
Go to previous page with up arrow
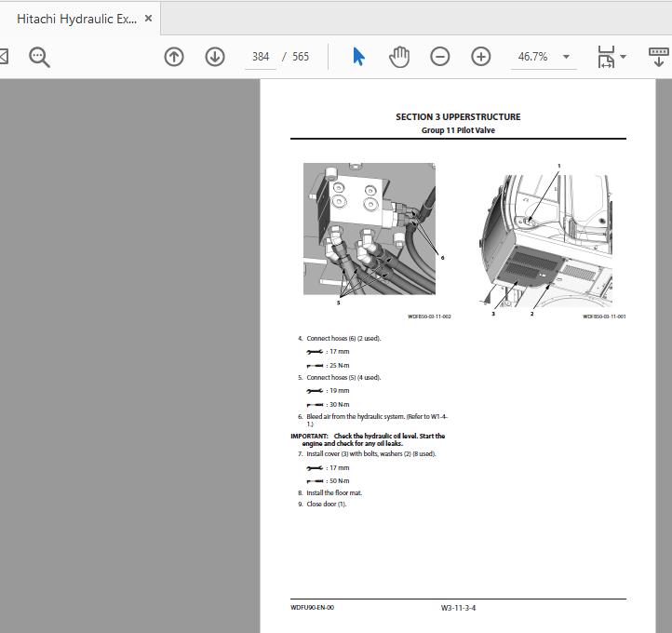[173, 57]
